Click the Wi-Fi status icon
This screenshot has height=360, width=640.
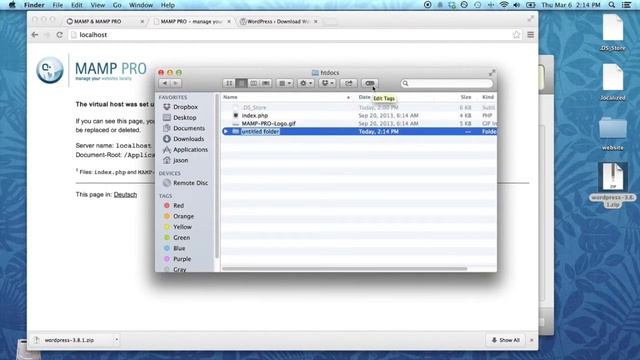click(504, 5)
